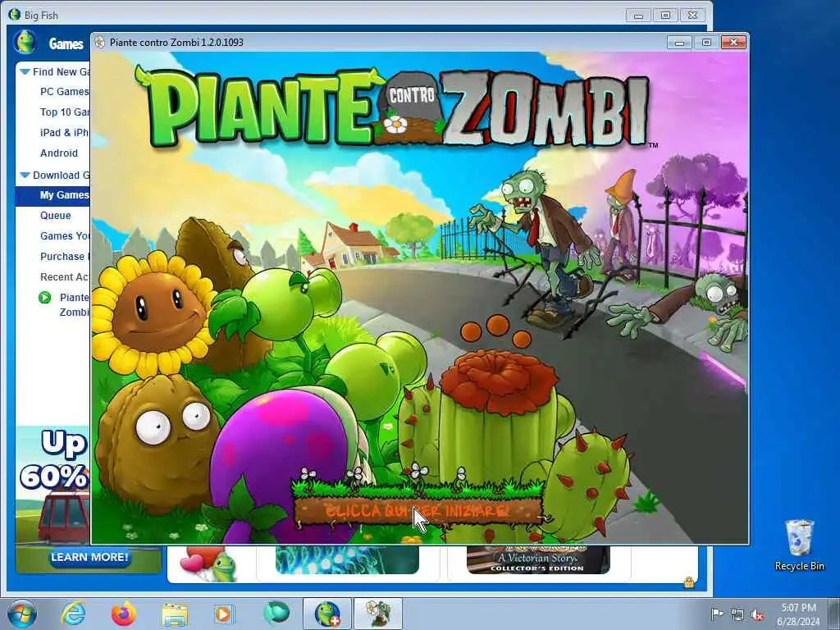840x630 pixels.
Task: Open Top 10 Games sidebar link
Action: (64, 112)
